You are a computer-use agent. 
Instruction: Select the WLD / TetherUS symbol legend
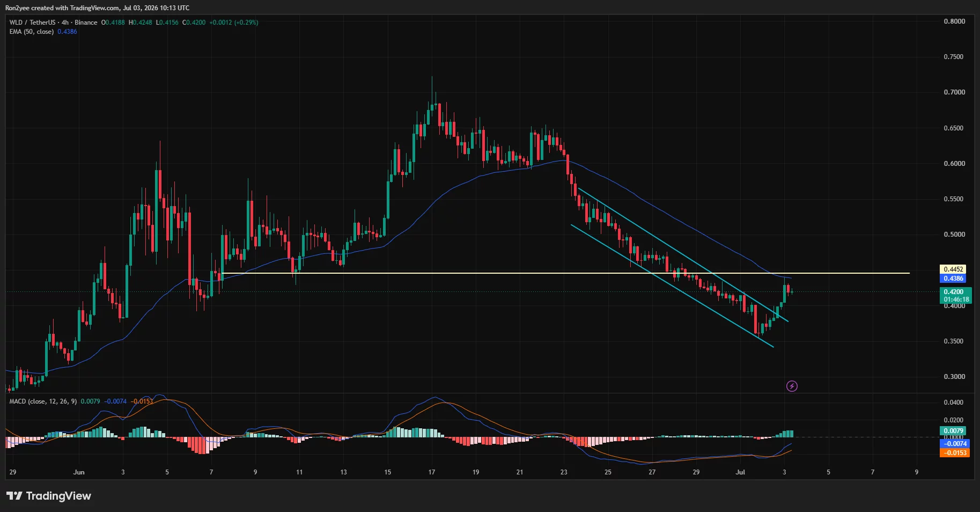pyautogui.click(x=53, y=23)
